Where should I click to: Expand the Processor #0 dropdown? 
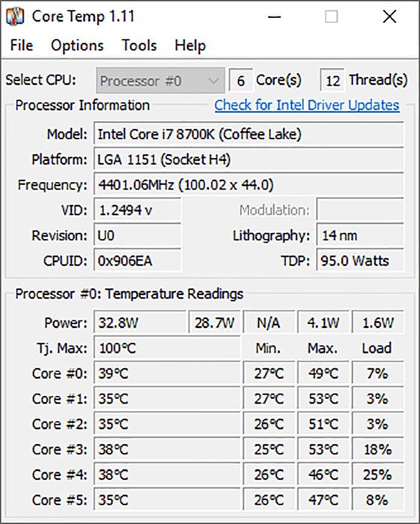pos(160,81)
